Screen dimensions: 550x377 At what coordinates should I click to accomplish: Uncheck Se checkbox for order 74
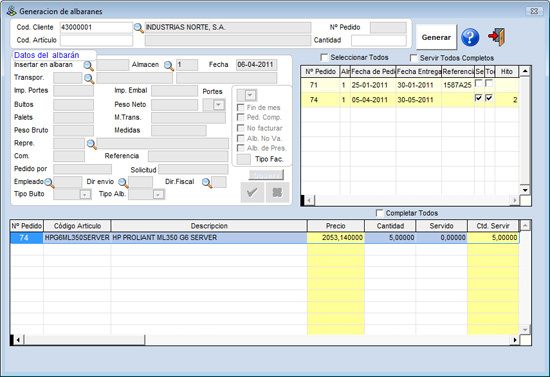tap(478, 98)
